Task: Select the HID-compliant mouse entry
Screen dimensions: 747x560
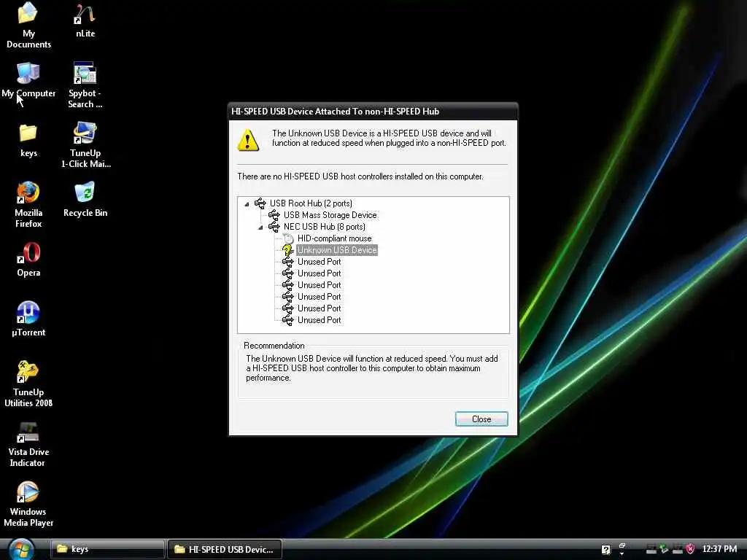Action: coord(334,238)
